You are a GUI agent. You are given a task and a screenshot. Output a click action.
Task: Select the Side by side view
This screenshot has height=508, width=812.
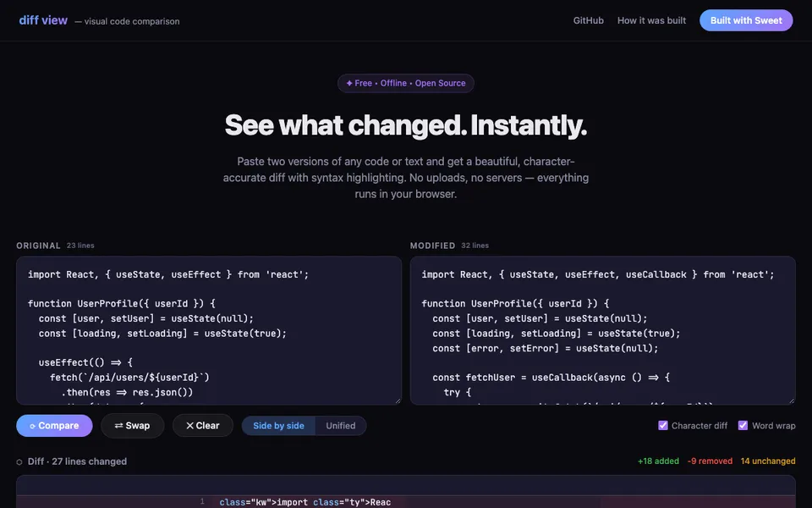pos(278,426)
